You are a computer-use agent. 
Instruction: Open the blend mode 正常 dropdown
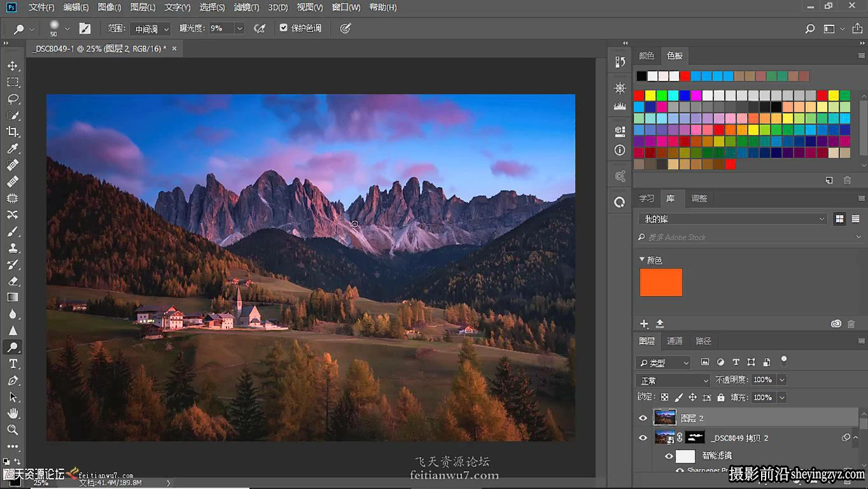coord(673,381)
